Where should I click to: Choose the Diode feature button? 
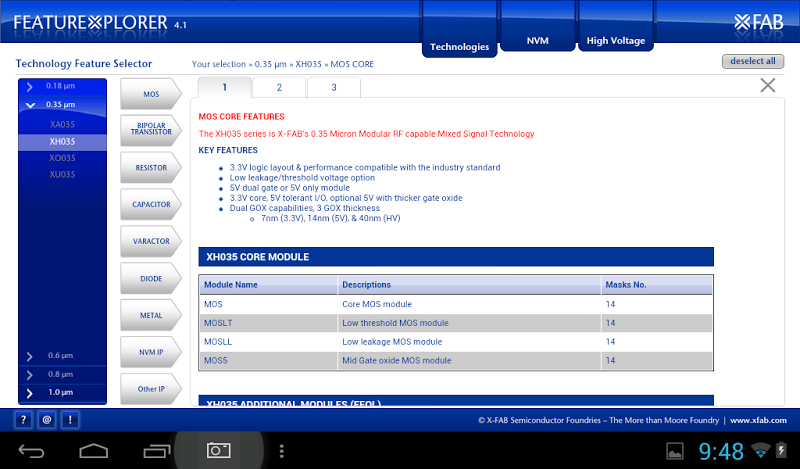pos(151,279)
